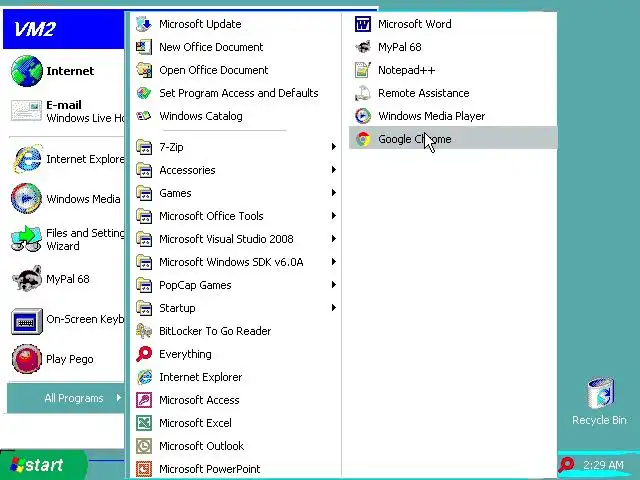Viewport: 640px width, 480px height.
Task: Open the Microsoft PowerPoint icon
Action: (144, 469)
